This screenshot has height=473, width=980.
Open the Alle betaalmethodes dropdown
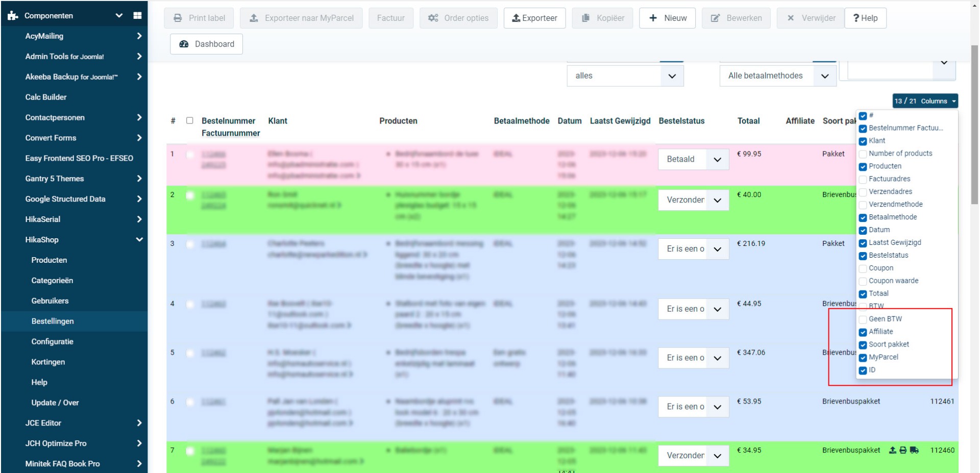[778, 76]
